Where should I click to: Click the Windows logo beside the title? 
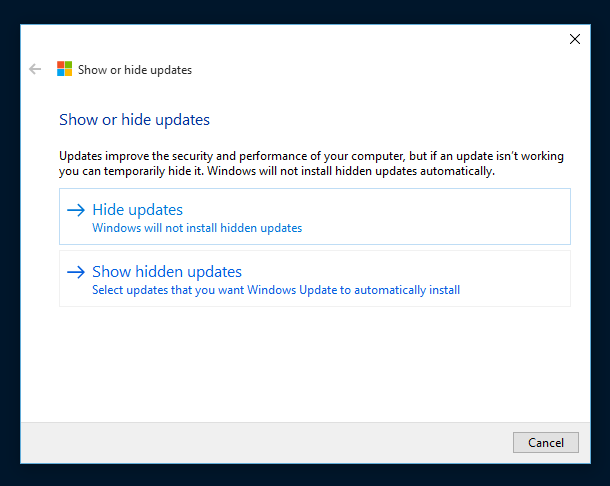click(64, 69)
